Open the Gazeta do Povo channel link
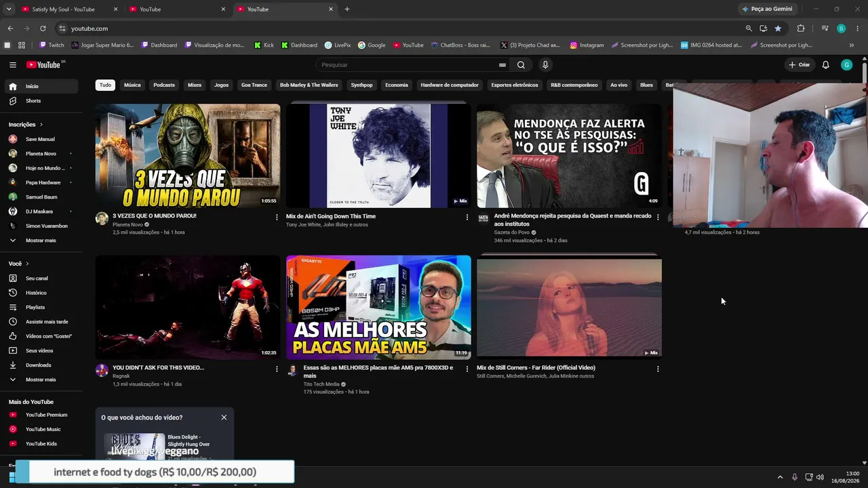Viewport: 868px width, 488px height. [512, 232]
